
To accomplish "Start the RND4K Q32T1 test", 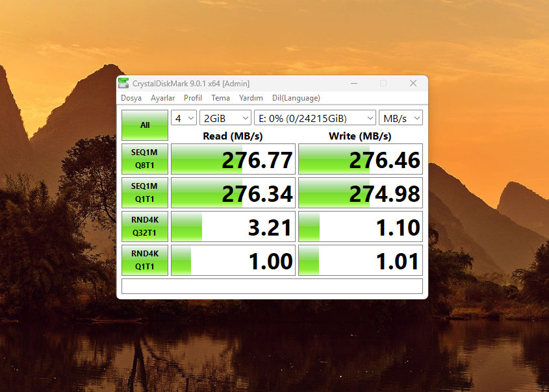I will pyautogui.click(x=144, y=226).
